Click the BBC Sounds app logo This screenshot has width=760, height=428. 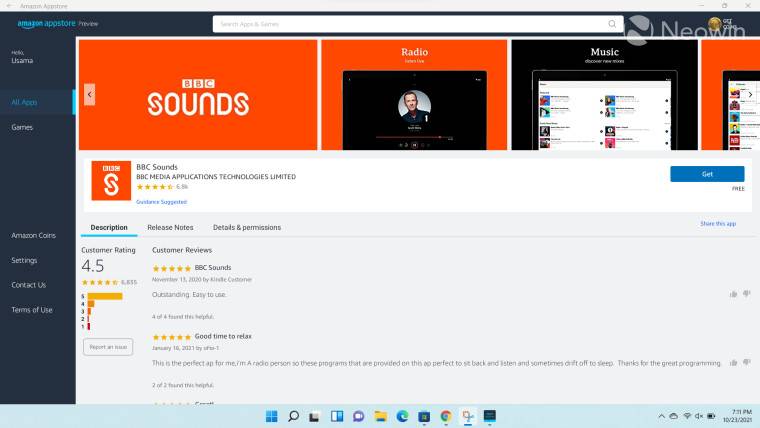point(111,181)
